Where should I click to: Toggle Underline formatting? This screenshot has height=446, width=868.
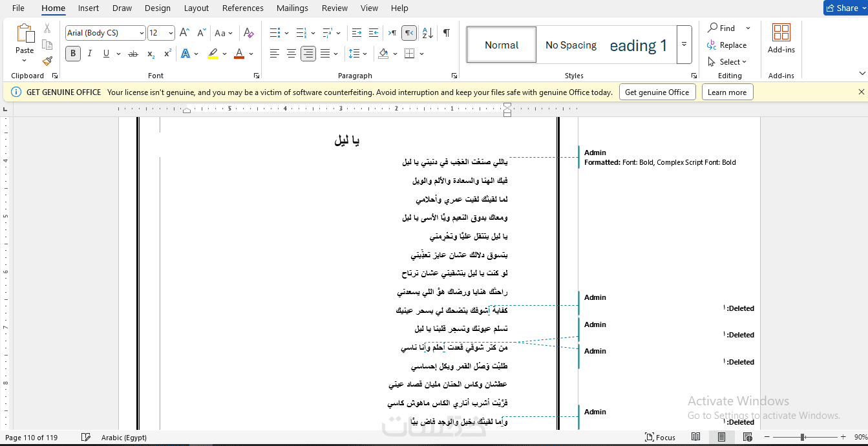tap(106, 54)
